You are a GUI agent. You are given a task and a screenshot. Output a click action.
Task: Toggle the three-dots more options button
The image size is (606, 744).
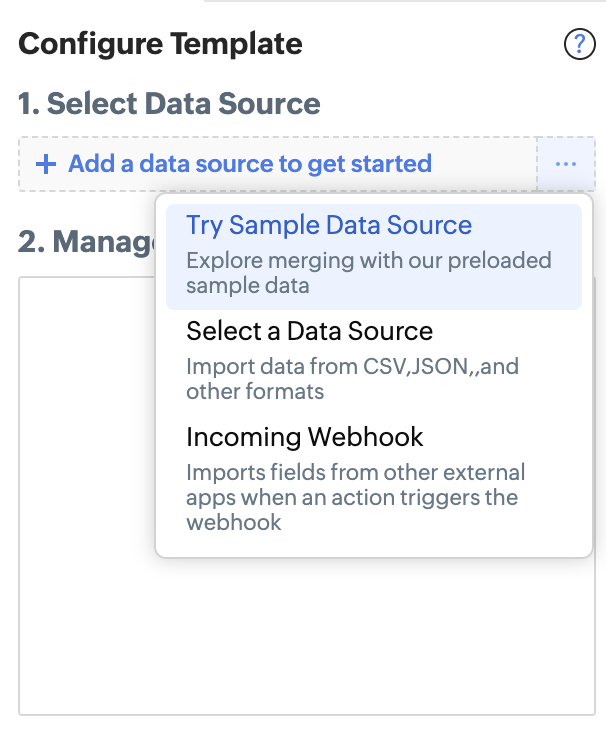coord(566,164)
